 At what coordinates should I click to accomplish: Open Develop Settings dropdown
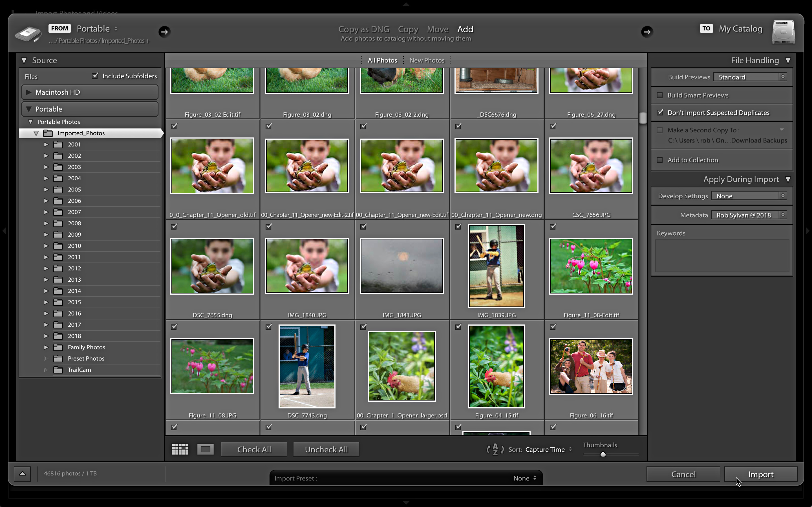[x=750, y=196]
